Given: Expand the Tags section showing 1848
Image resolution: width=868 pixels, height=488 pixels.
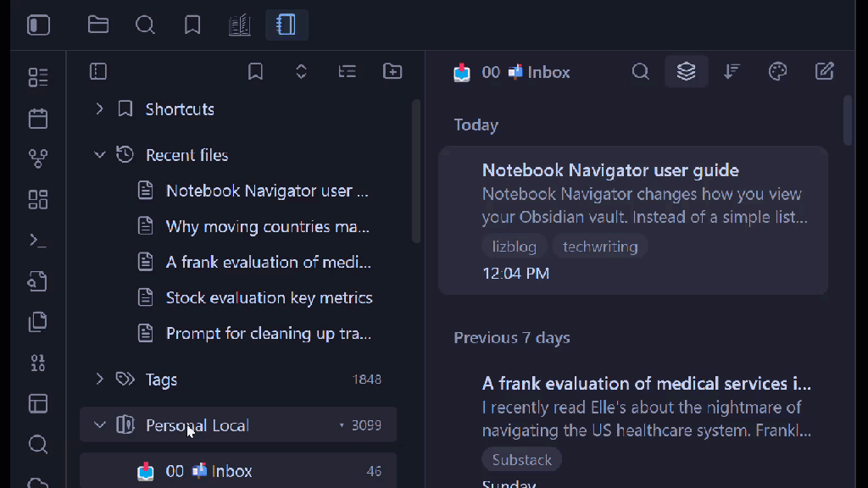Looking at the screenshot, I should 99,380.
